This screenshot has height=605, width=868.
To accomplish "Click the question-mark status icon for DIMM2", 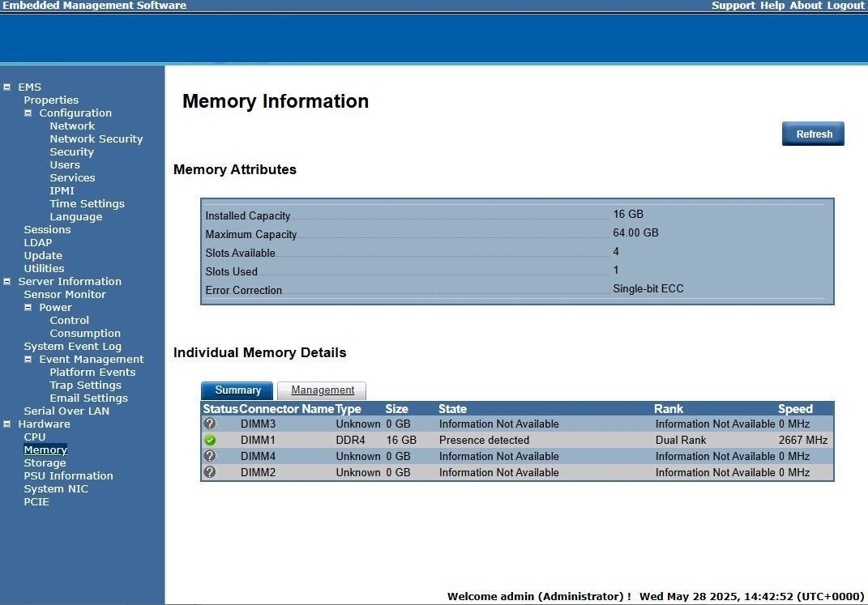I will 210,472.
